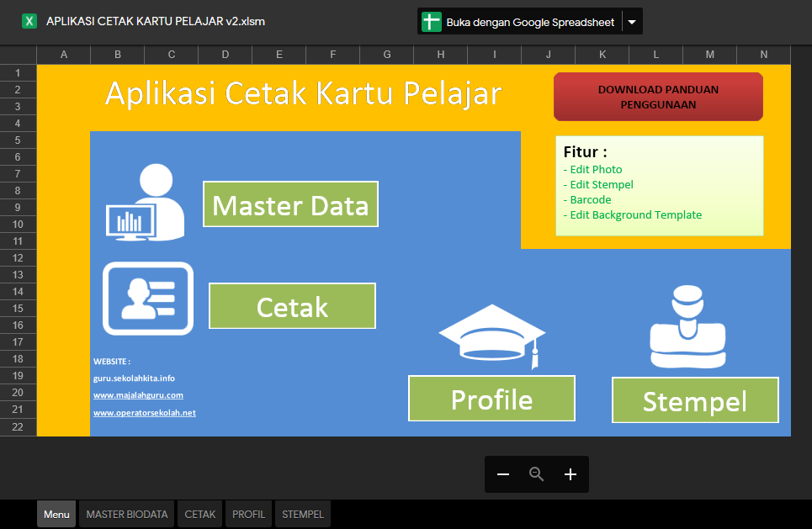
Task: Select column header H
Action: [440, 54]
